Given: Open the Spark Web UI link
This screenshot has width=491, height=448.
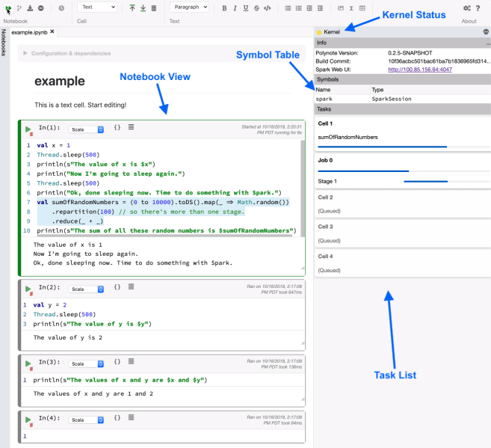Looking at the screenshot, I should 420,70.
